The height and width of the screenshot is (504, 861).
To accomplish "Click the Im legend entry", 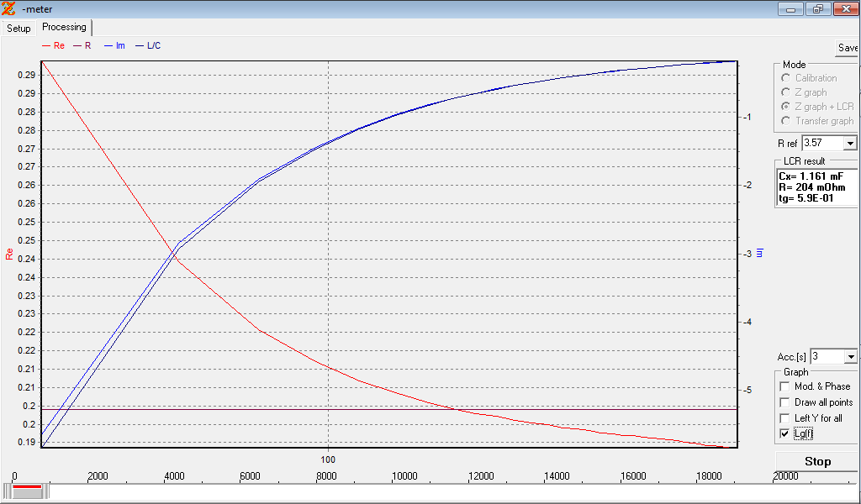I will pos(114,45).
